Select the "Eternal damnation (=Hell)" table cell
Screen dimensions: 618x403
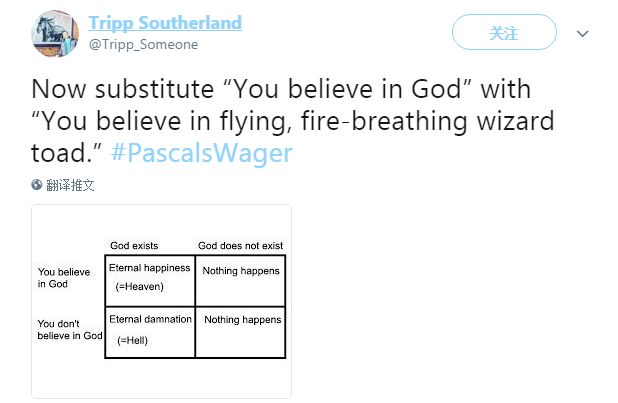(150, 332)
